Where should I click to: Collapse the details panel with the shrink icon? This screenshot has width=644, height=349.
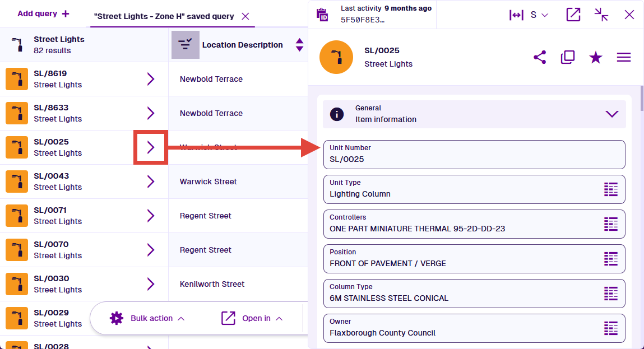(x=601, y=15)
